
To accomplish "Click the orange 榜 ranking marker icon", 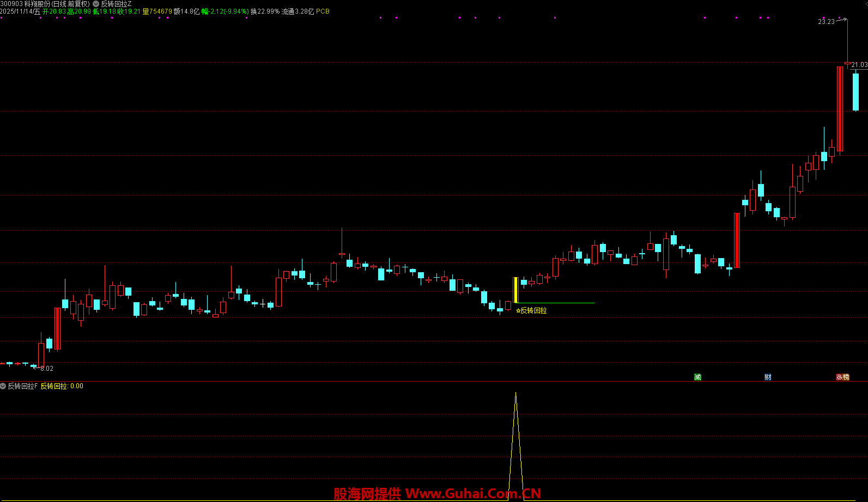I will pos(846,377).
